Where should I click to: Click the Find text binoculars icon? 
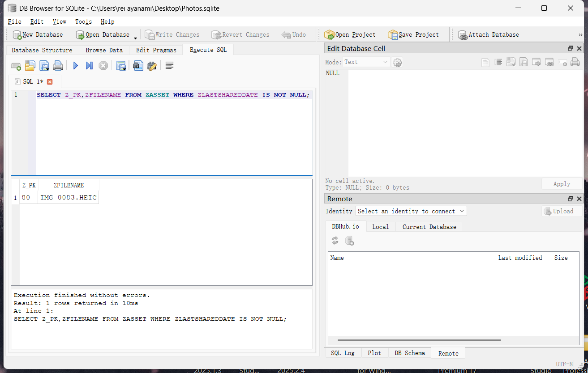pyautogui.click(x=138, y=66)
